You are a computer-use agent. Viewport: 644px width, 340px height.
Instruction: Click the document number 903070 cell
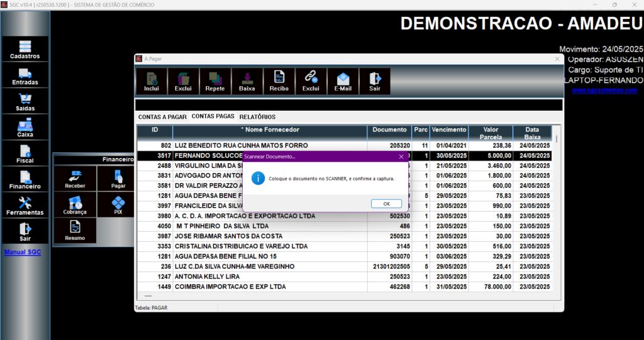click(389, 256)
